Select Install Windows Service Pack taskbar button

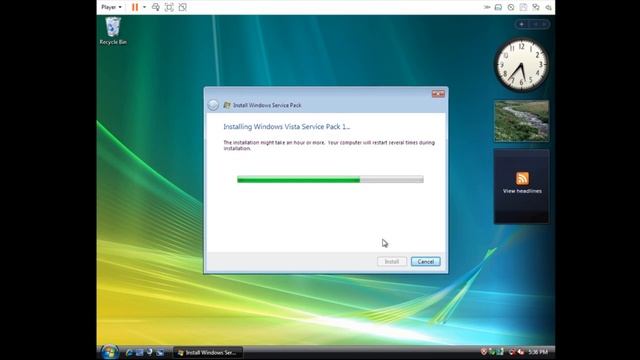[208, 352]
